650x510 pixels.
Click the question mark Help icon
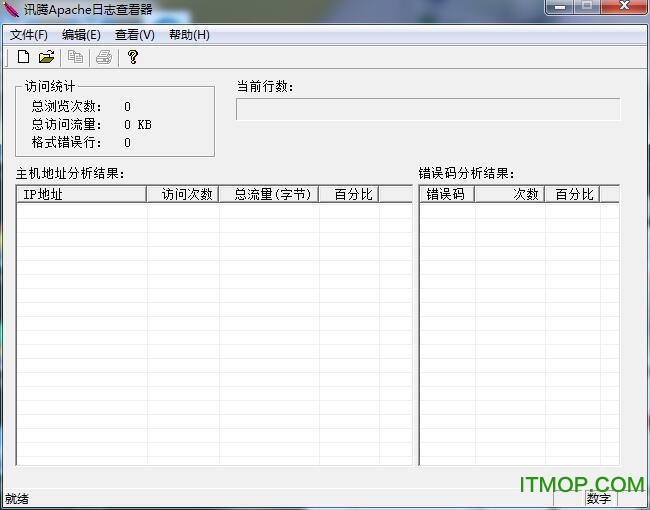point(133,57)
